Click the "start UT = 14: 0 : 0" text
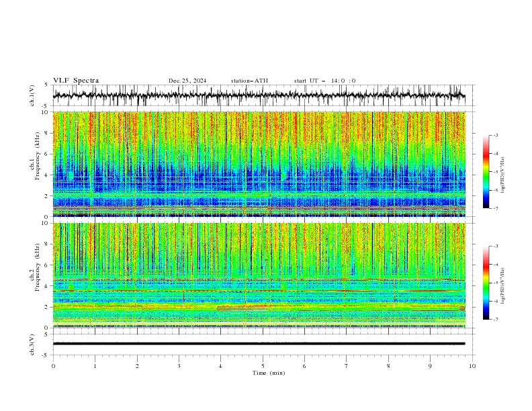532x411 pixels. 324,81
